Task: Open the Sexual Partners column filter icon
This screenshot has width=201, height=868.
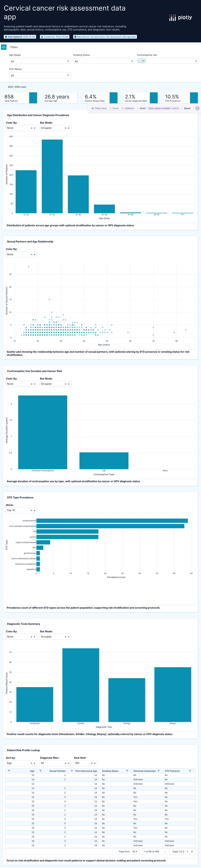Action: (x=41, y=771)
